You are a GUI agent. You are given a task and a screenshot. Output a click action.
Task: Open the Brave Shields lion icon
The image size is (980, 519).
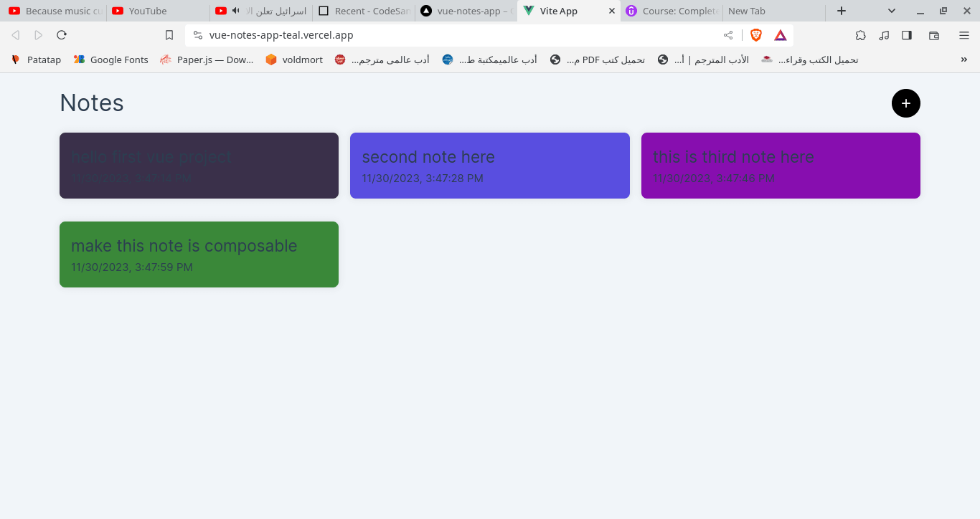point(755,35)
